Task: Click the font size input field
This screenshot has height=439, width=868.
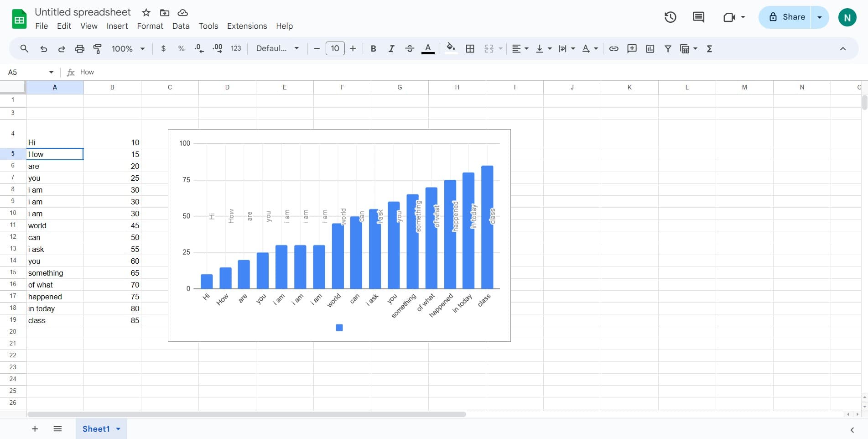Action: tap(335, 48)
